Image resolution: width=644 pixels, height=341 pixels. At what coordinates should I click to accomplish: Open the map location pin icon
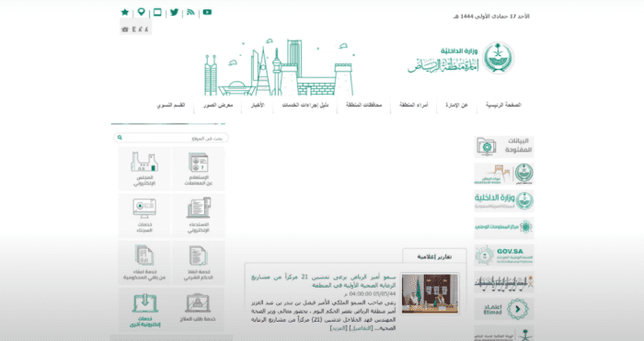click(142, 12)
